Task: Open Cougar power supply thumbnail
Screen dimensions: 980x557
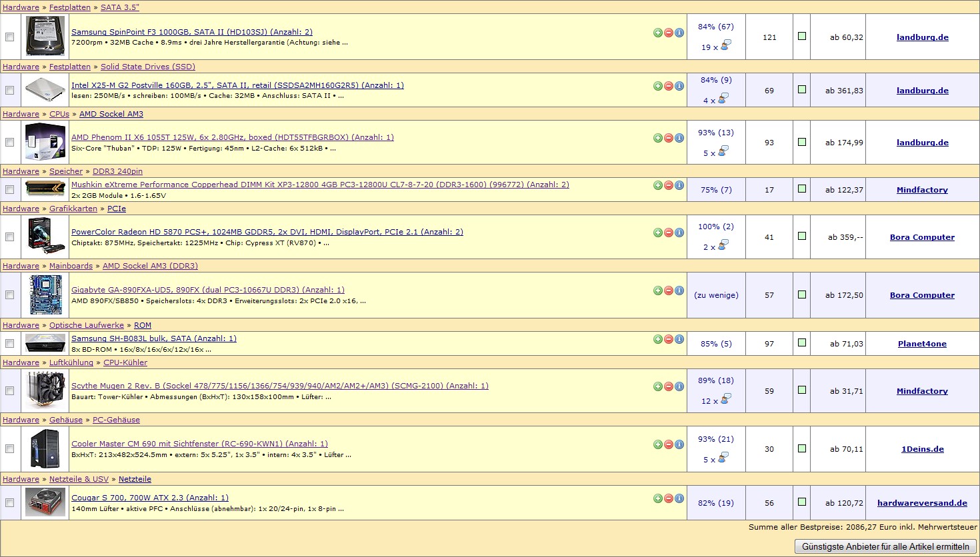Action: click(x=45, y=502)
